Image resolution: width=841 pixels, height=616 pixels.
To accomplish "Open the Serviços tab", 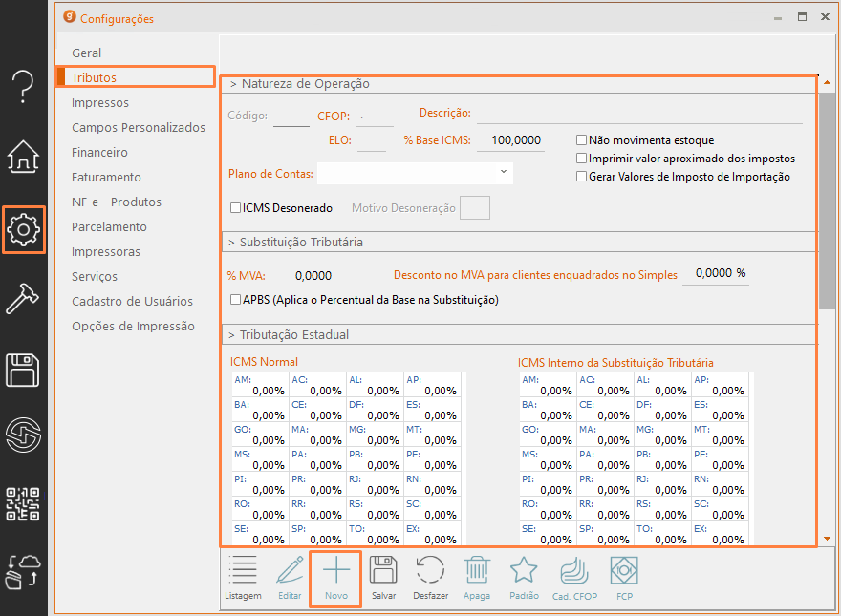I will tap(95, 277).
